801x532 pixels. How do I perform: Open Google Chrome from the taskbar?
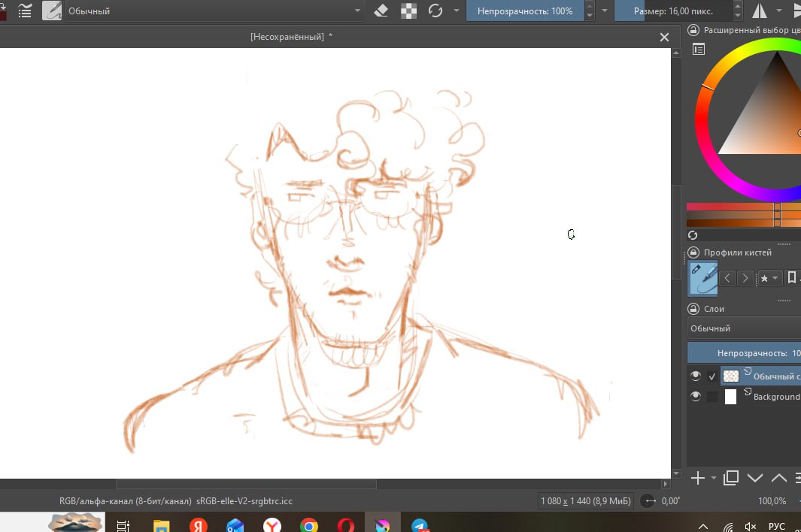tap(309, 526)
